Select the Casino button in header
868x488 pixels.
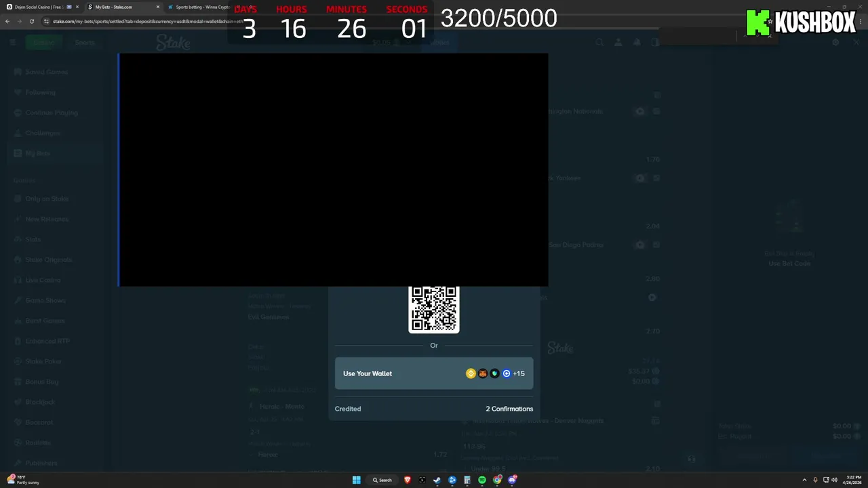click(43, 42)
